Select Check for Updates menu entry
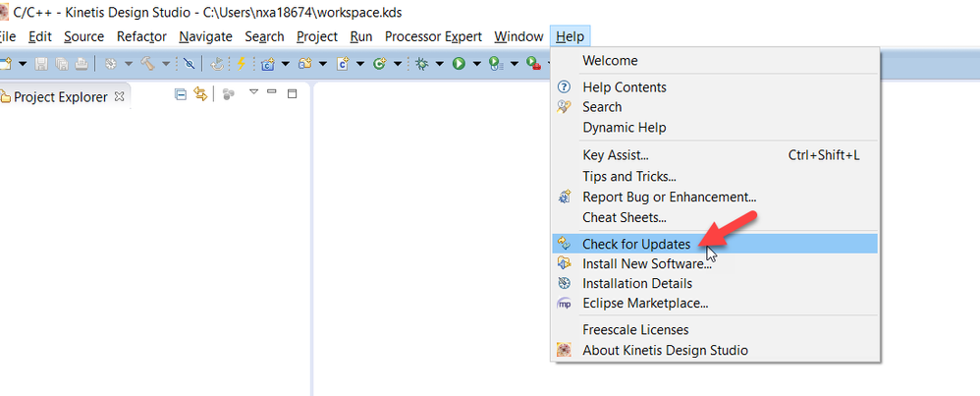Viewport: 980px width, 396px height. (x=635, y=244)
